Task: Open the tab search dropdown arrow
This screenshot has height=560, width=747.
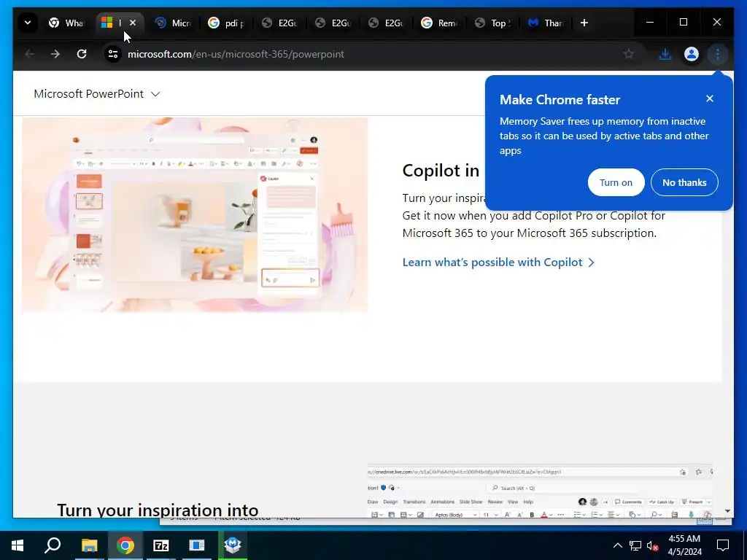Action: click(28, 23)
